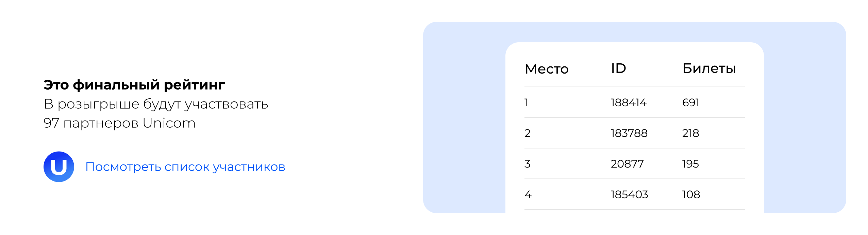The width and height of the screenshot is (868, 235).
Task: Open the "Посмотреть список участников" link
Action: tap(185, 167)
